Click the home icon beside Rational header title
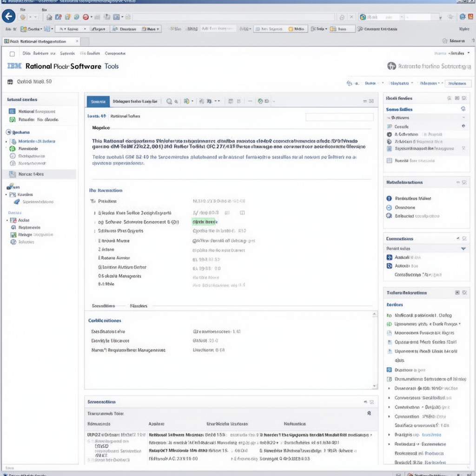This screenshot has width=476, height=476. click(391, 66)
